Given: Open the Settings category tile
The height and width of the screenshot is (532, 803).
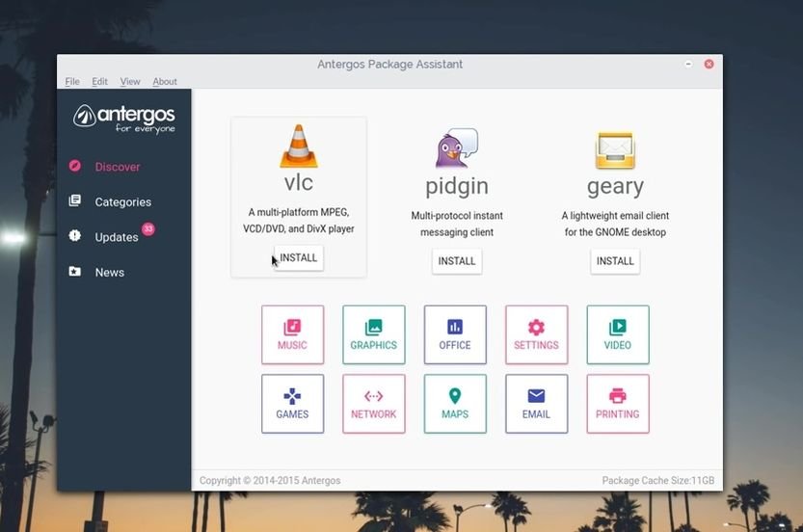Looking at the screenshot, I should click(536, 334).
